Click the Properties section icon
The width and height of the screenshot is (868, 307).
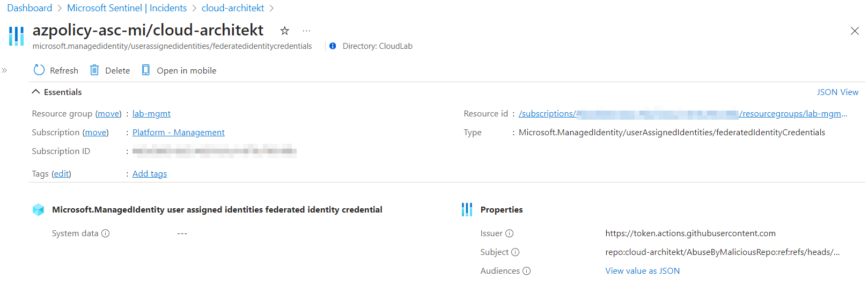point(467,209)
